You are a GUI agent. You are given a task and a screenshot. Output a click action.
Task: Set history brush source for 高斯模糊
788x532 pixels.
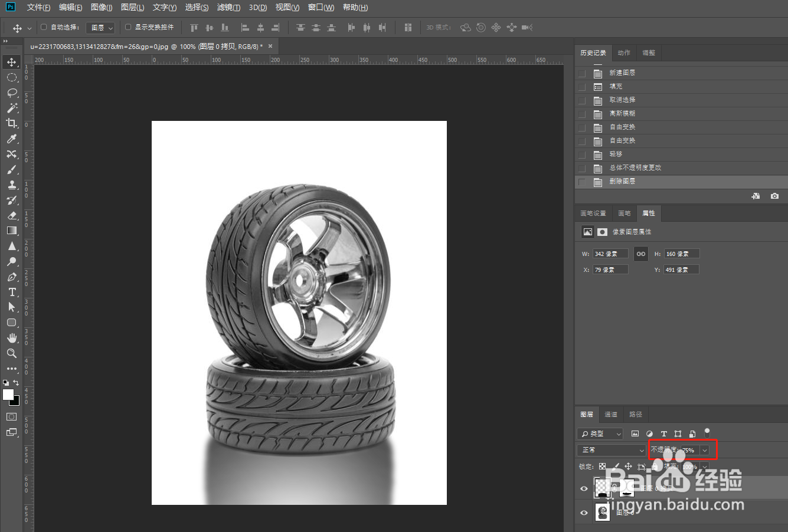coord(583,114)
